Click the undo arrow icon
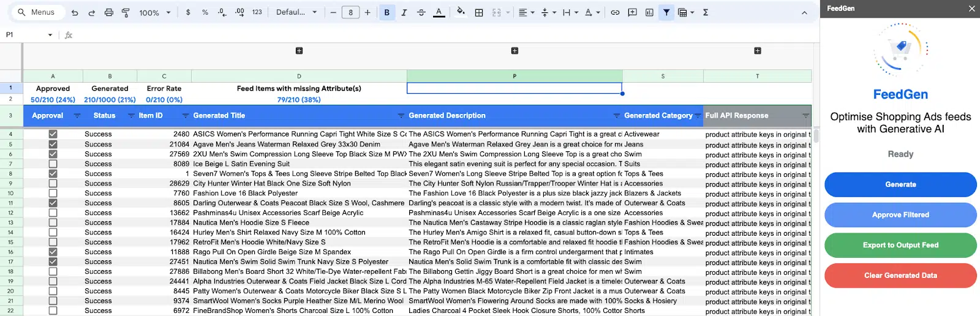The image size is (980, 316). pos(75,12)
